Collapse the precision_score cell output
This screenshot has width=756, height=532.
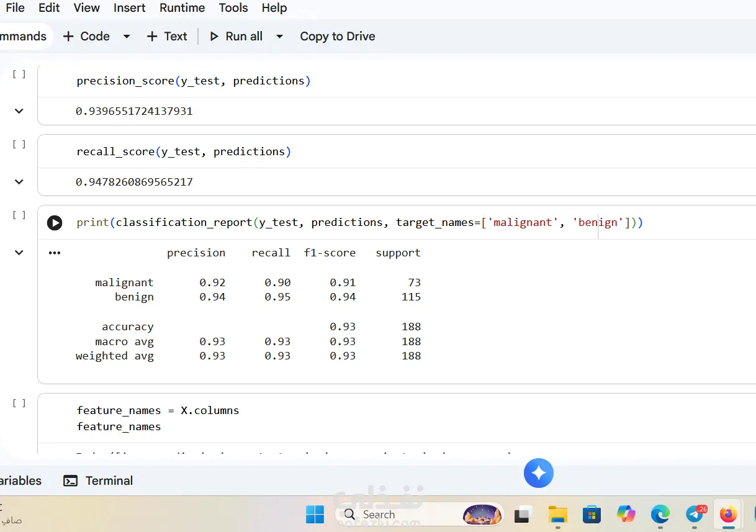click(x=19, y=111)
